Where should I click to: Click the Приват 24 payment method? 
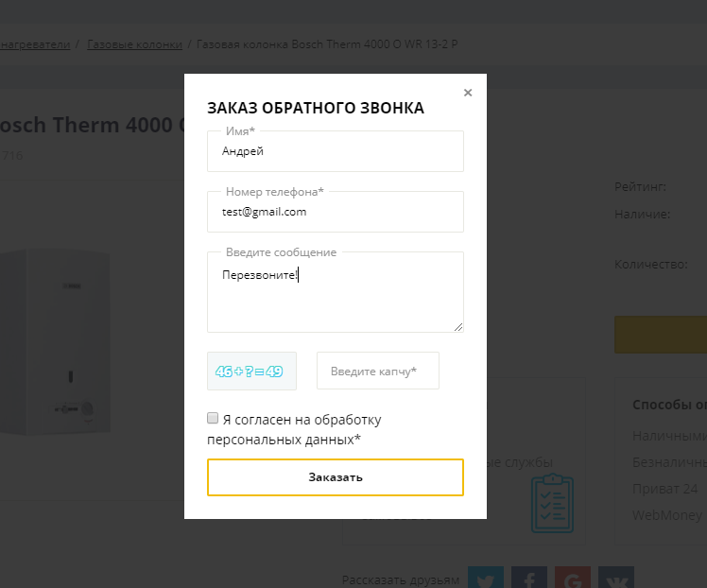665,489
